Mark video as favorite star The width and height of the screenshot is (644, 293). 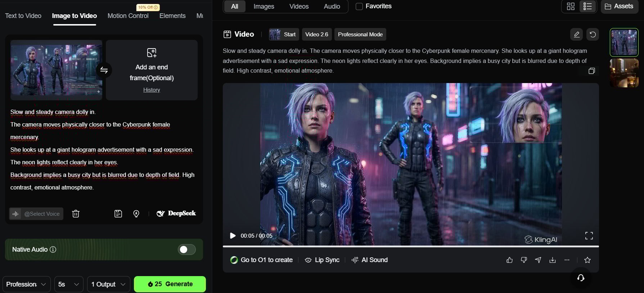pyautogui.click(x=587, y=260)
